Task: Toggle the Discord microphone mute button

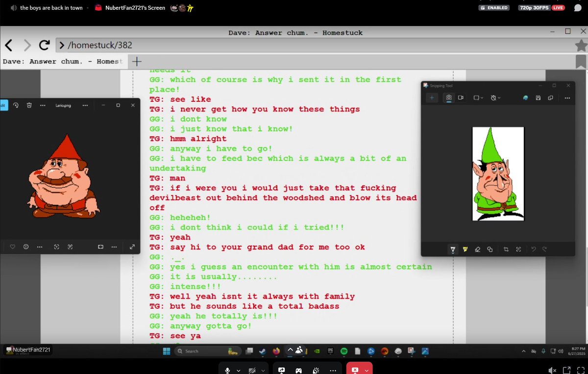Action: point(227,370)
